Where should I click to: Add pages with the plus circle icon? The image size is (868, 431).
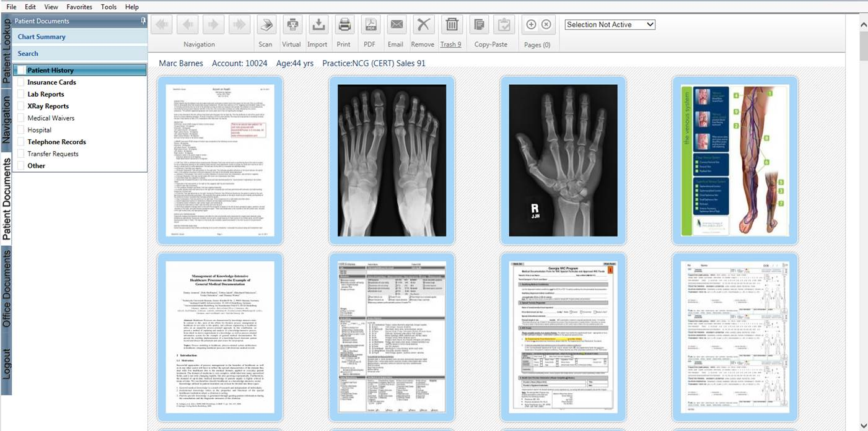click(531, 24)
